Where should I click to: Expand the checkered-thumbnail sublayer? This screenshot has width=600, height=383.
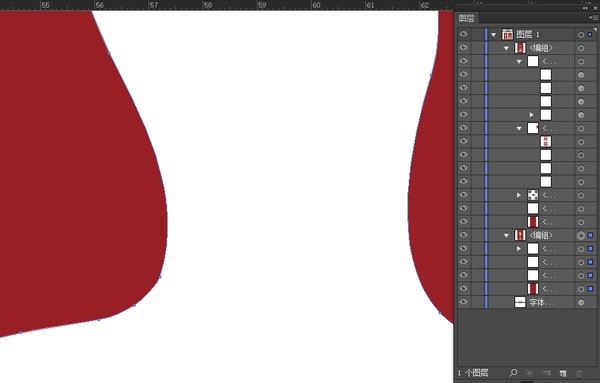point(519,195)
